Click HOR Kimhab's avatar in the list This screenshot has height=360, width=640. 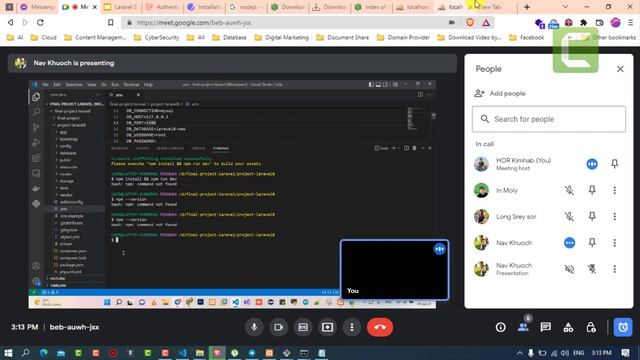coord(481,164)
